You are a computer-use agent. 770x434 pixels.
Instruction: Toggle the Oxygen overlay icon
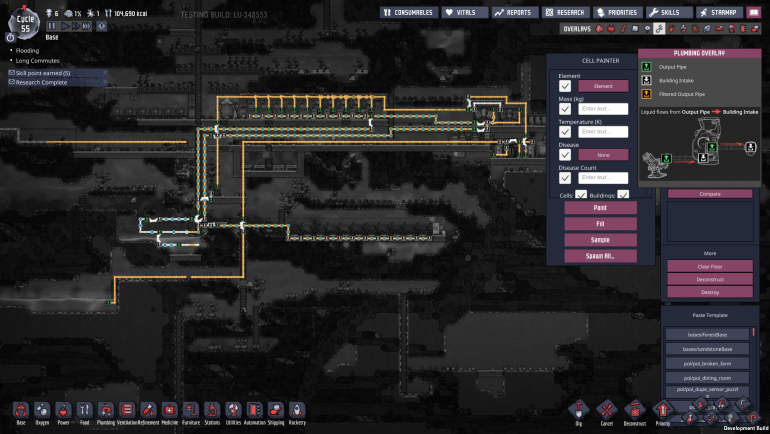tap(599, 29)
